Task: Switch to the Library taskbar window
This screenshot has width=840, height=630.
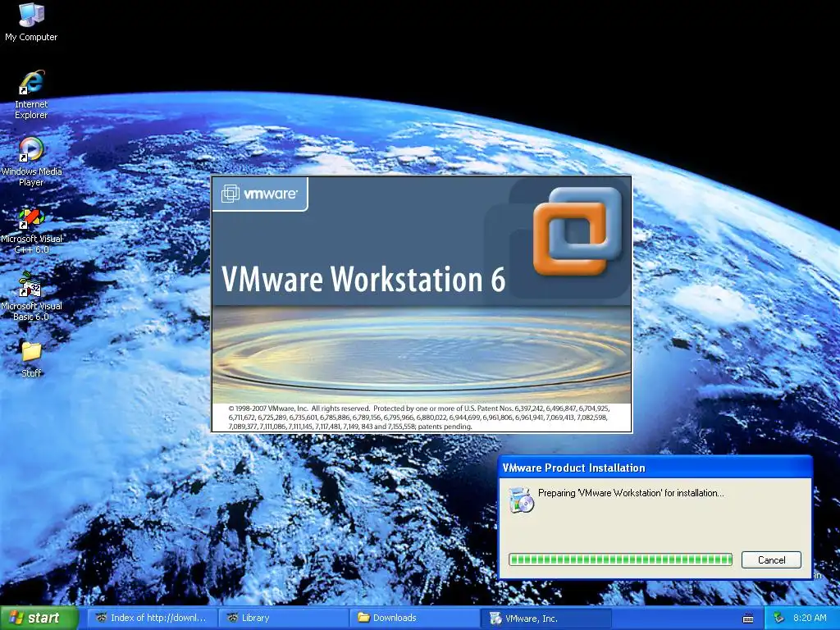Action: click(283, 618)
